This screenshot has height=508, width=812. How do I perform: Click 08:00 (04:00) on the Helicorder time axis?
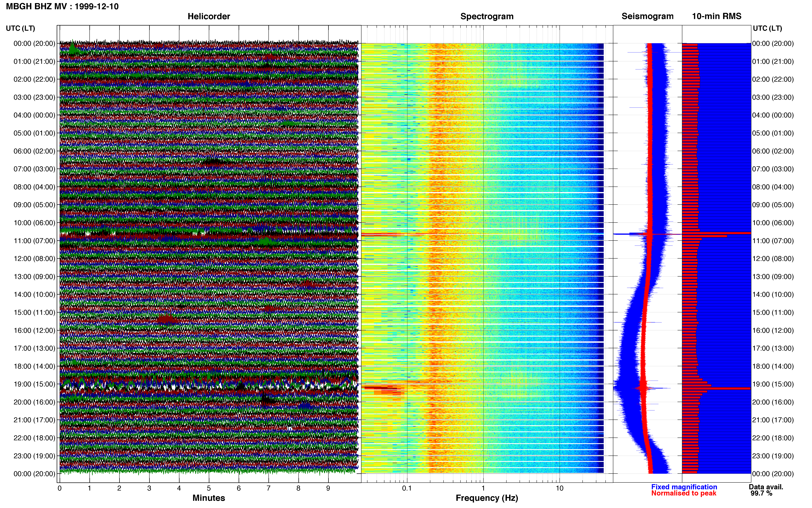click(x=34, y=187)
